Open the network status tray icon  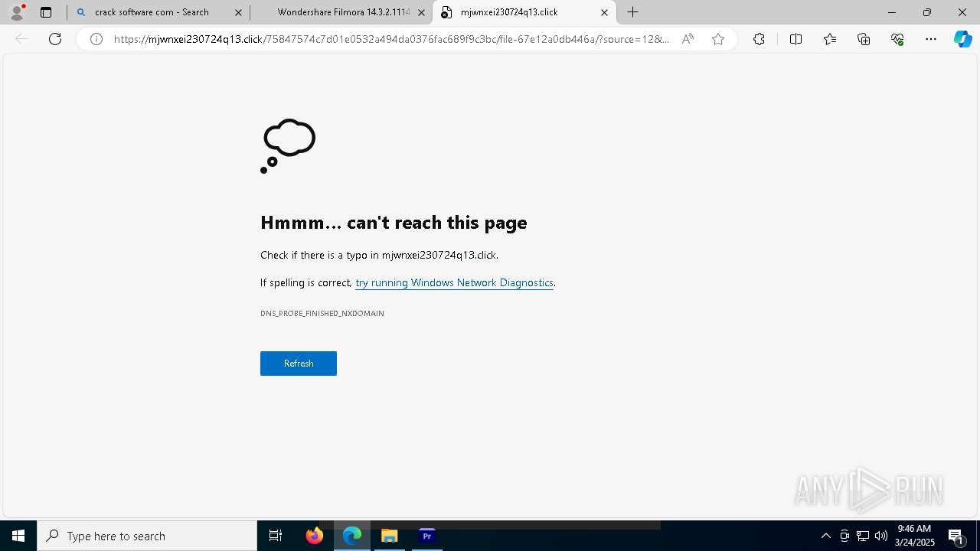[863, 536]
